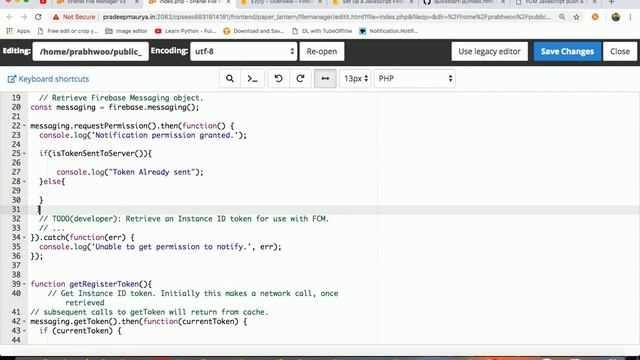640x360 pixels.
Task: Switch to the legacy editor
Action: (x=489, y=51)
